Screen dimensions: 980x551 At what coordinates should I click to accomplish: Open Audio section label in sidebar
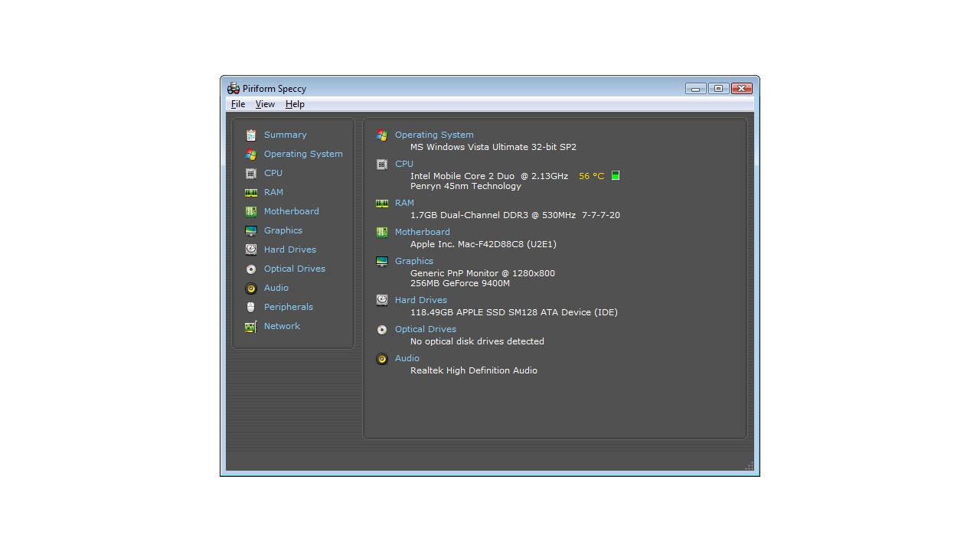tap(276, 288)
